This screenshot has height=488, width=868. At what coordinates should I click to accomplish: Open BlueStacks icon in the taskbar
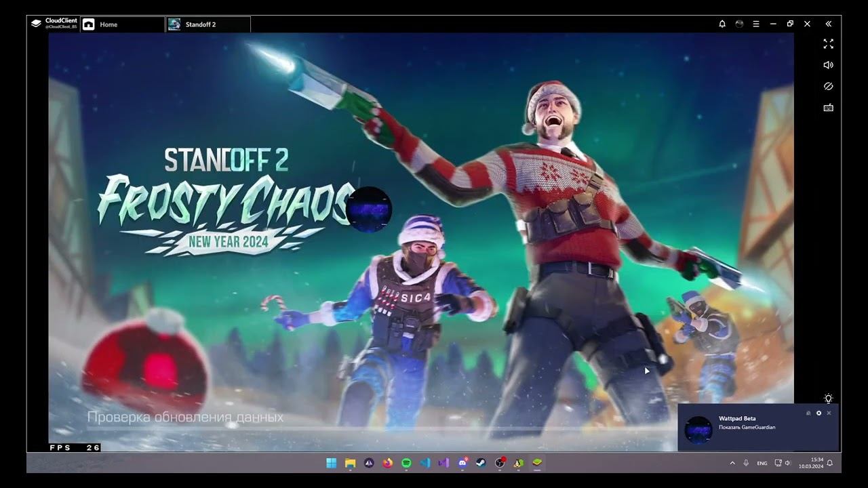pyautogui.click(x=536, y=463)
